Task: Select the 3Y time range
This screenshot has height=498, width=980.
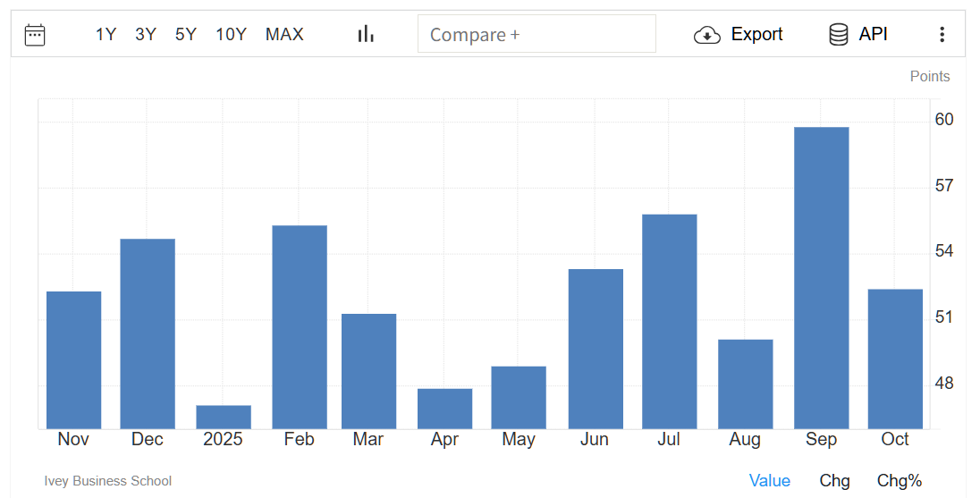Action: pos(146,35)
